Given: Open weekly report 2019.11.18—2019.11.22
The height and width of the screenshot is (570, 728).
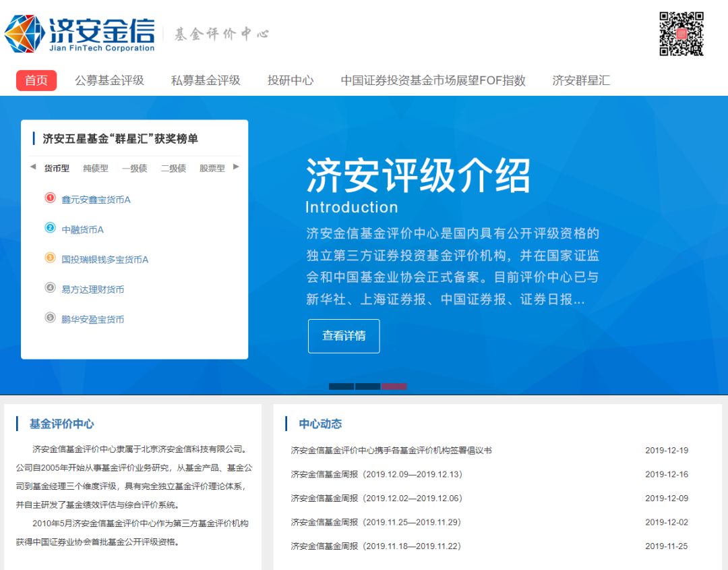Looking at the screenshot, I should point(376,546).
